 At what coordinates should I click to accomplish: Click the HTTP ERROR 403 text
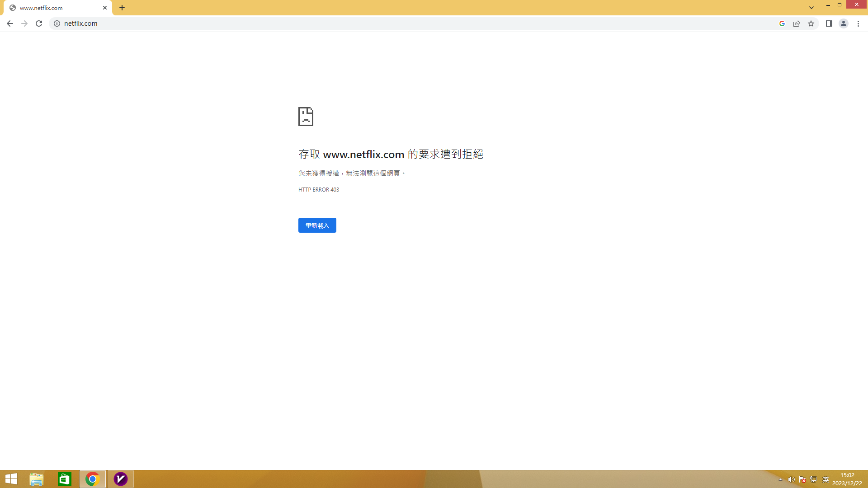(x=319, y=190)
